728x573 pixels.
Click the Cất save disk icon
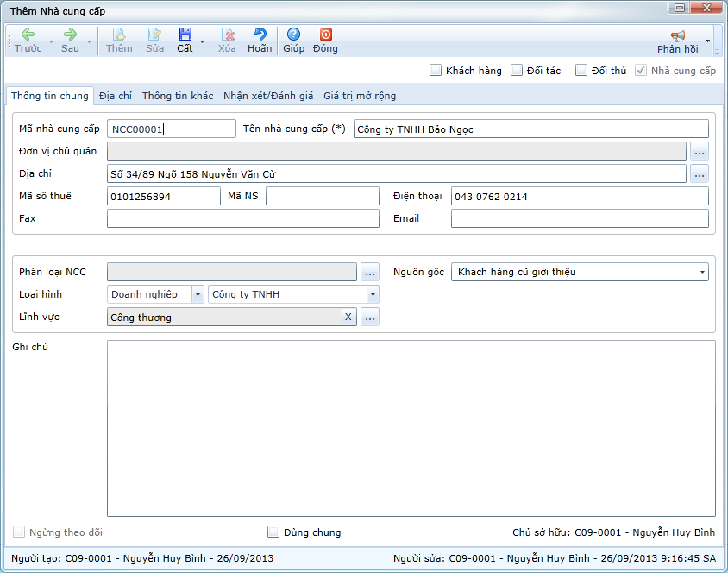coord(185,35)
